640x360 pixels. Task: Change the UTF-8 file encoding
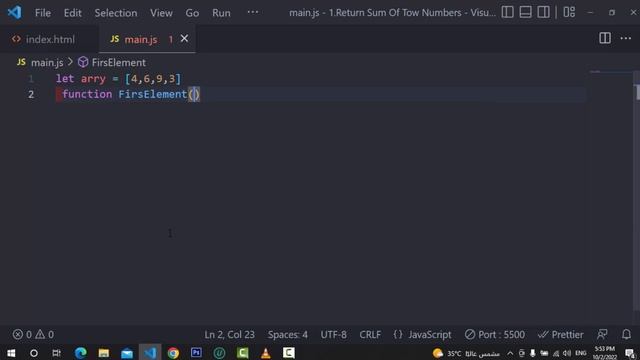333,334
